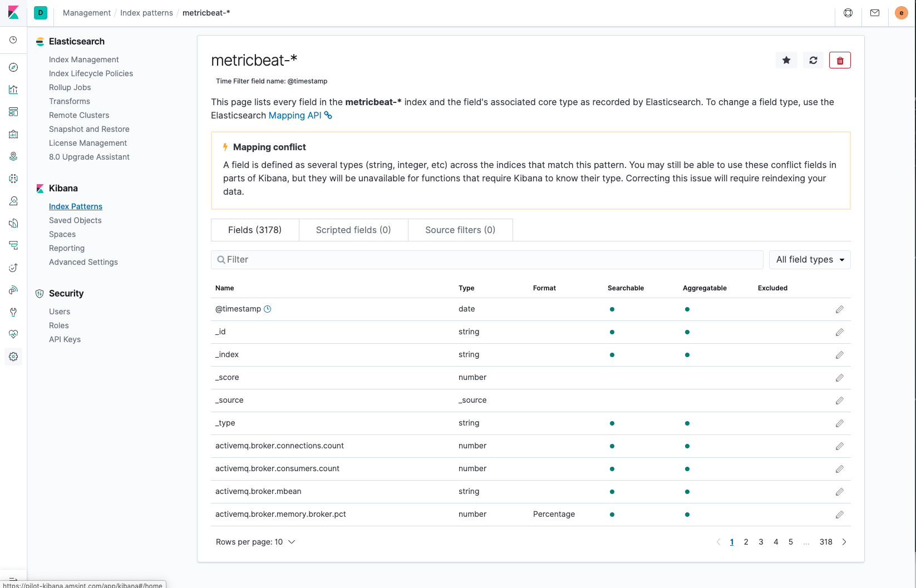Edit activemq.broker.memory.broker.pct field

[840, 515]
